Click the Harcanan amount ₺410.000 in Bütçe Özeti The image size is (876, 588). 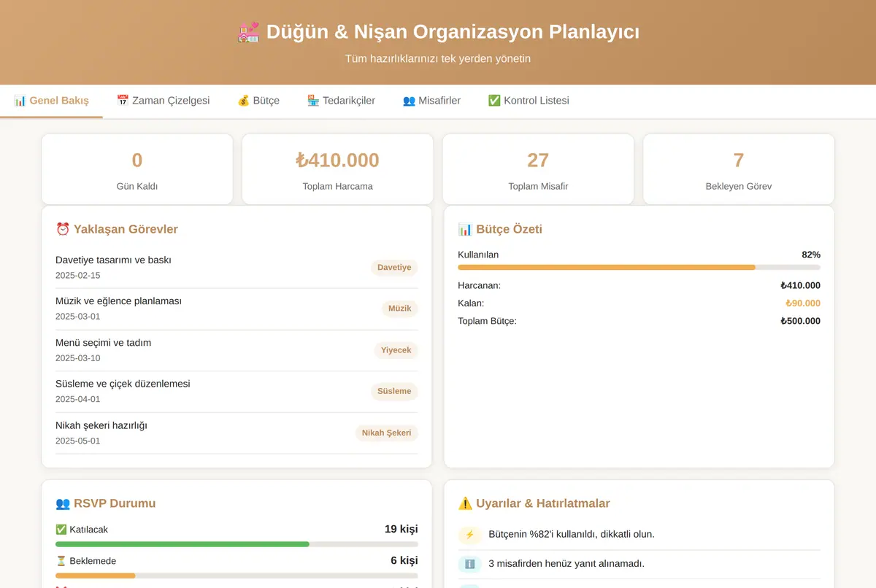click(x=800, y=285)
